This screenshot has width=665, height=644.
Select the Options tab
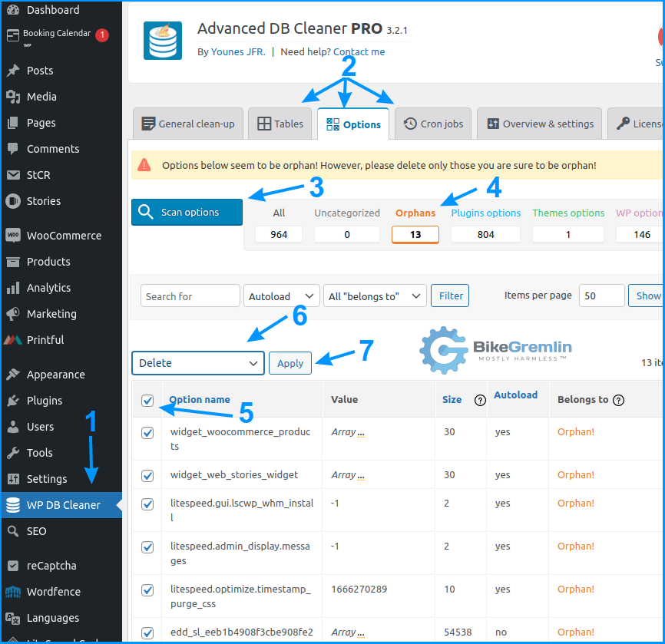pyautogui.click(x=353, y=124)
